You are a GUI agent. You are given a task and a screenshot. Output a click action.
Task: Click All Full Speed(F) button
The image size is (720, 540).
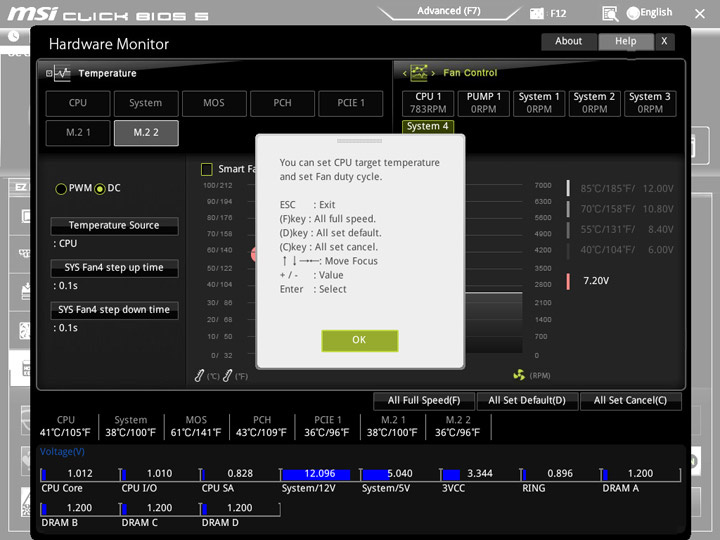pyautogui.click(x=424, y=400)
